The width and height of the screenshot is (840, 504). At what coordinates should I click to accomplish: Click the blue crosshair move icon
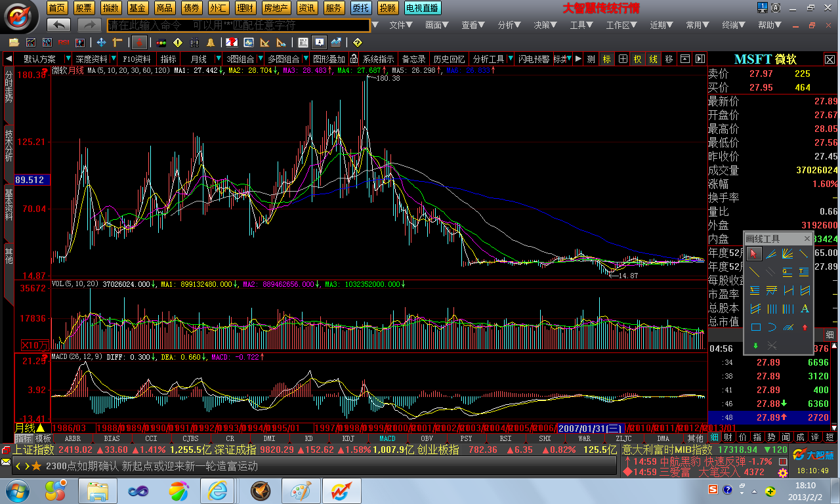(x=101, y=42)
